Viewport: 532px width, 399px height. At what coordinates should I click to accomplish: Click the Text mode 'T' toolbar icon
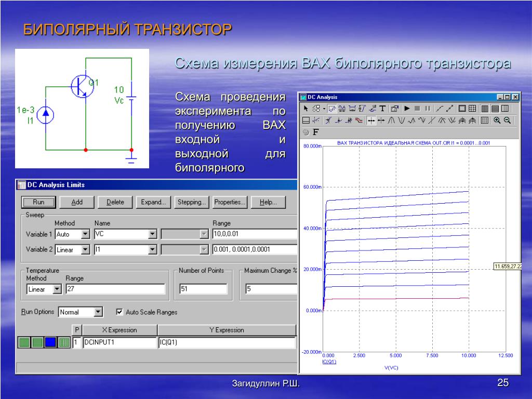click(x=382, y=109)
